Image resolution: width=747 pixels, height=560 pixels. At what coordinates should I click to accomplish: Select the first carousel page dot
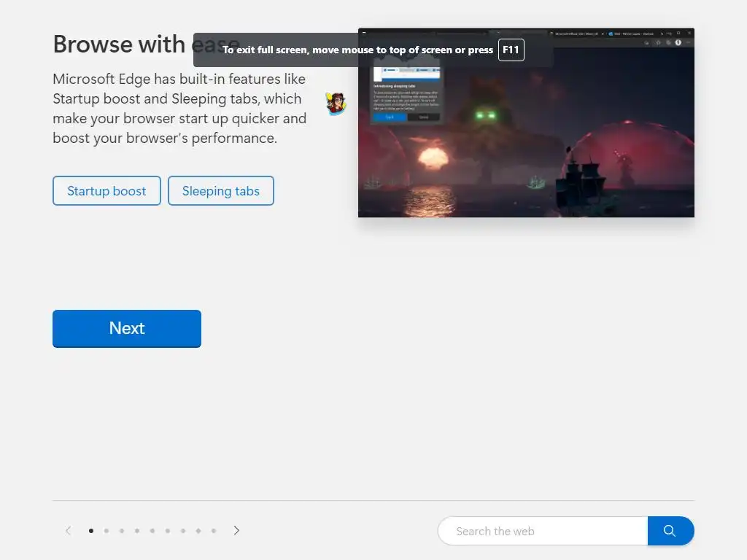(91, 531)
